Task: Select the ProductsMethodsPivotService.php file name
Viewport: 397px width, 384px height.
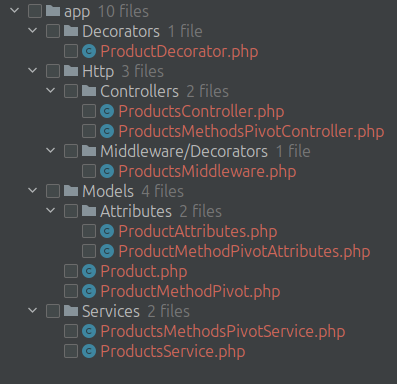Action: point(223,332)
